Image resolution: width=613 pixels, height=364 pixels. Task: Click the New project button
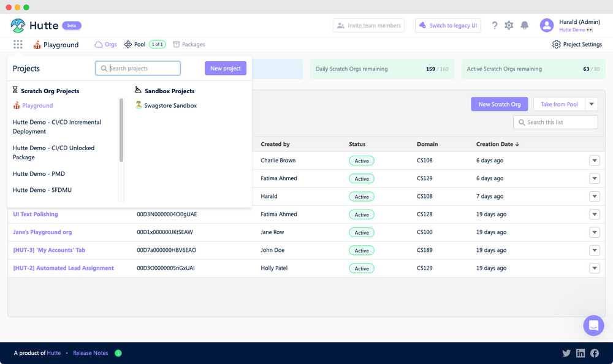point(226,69)
